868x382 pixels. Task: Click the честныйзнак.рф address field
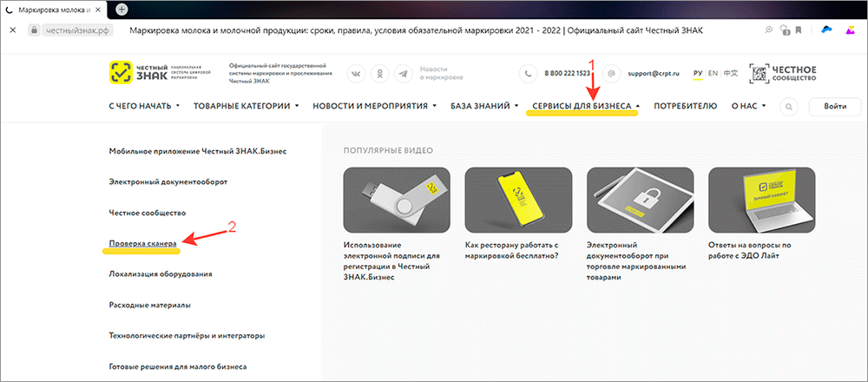click(77, 30)
